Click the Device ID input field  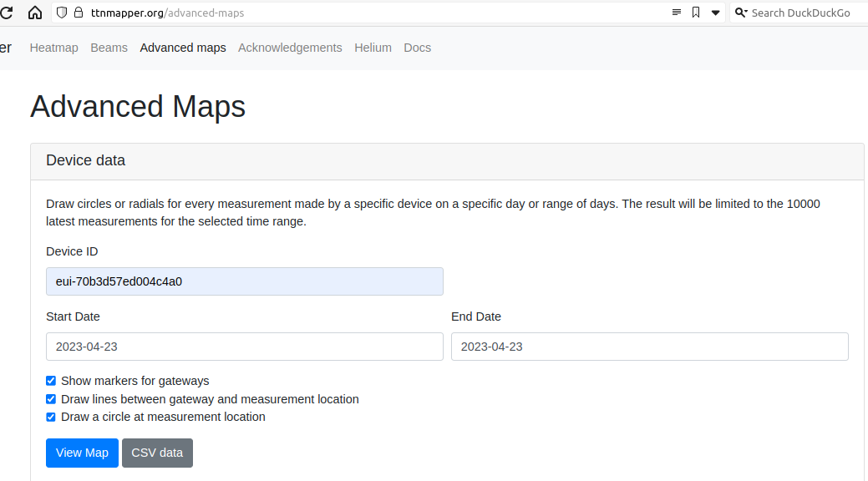(245, 281)
